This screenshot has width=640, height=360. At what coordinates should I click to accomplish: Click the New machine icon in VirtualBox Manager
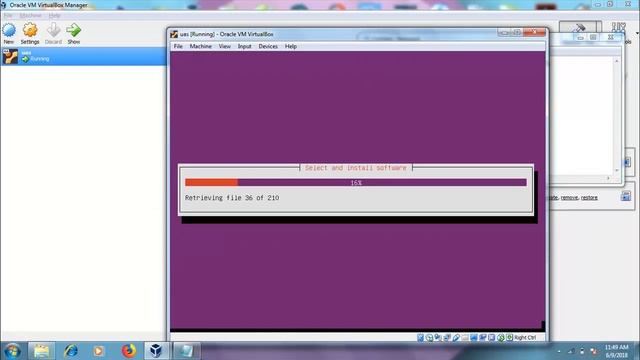click(9, 30)
